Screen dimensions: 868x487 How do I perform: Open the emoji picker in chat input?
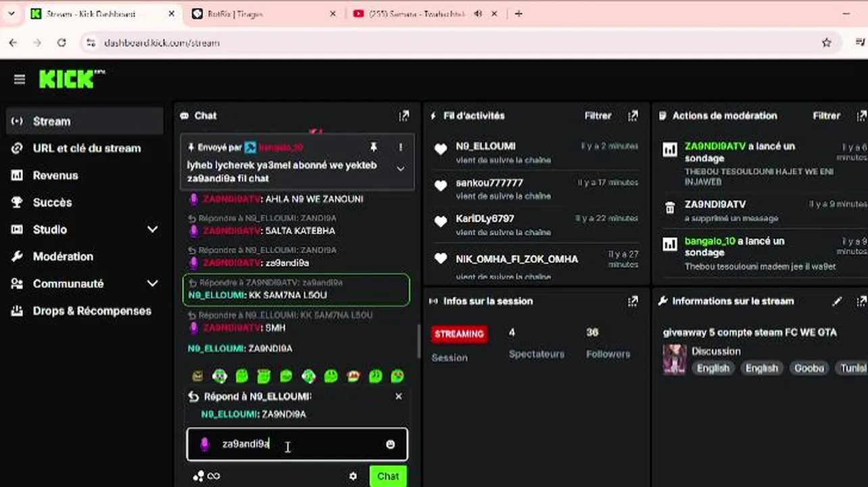pos(390,444)
